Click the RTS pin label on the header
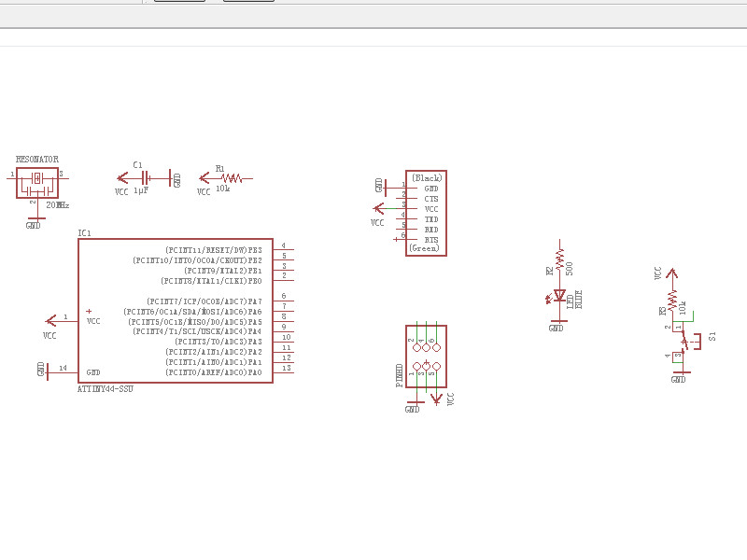This screenshot has height=560, width=747. (431, 240)
